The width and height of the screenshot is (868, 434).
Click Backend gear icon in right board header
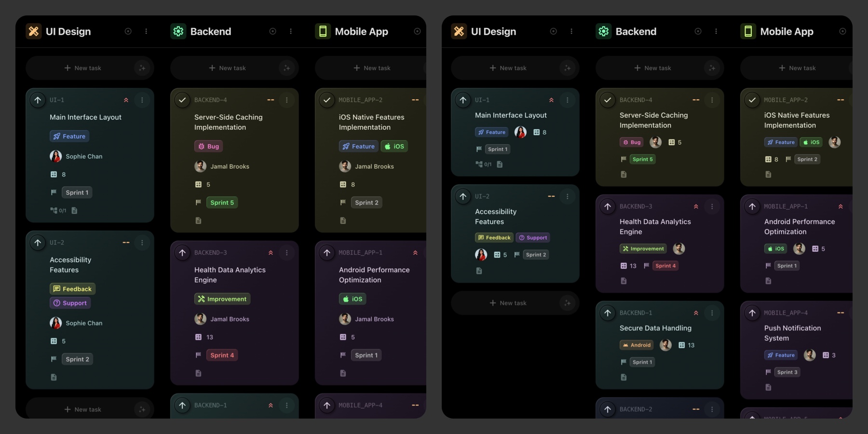[x=603, y=31]
